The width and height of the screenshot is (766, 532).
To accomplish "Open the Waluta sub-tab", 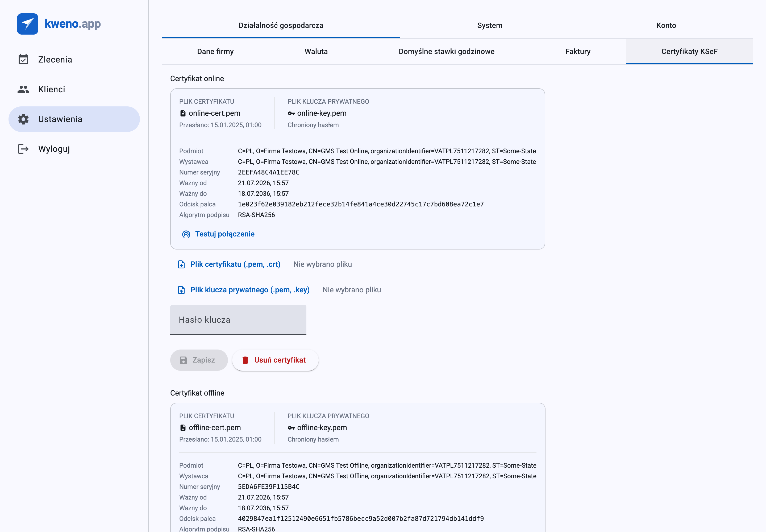I will point(316,51).
